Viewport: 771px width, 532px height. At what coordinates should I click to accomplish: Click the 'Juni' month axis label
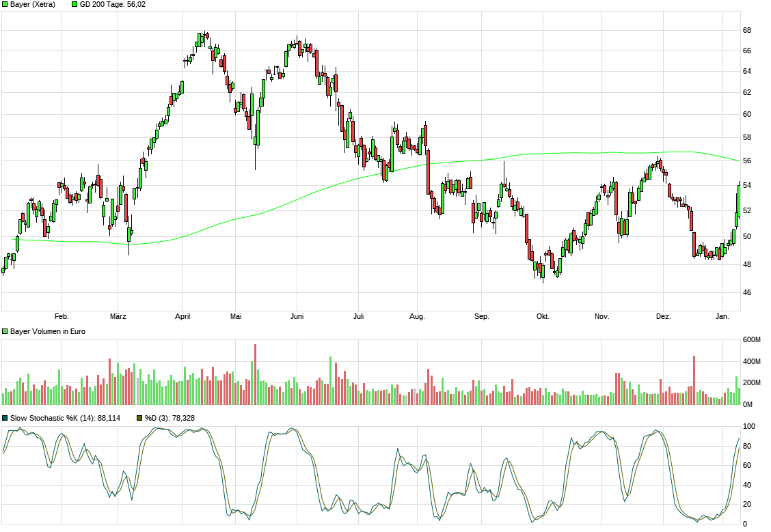[x=297, y=316]
